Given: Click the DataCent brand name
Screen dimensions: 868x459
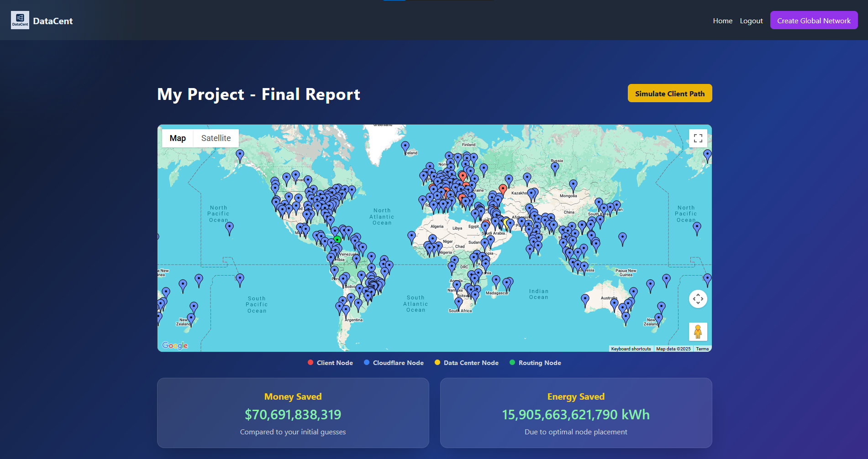Looking at the screenshot, I should click(x=53, y=21).
